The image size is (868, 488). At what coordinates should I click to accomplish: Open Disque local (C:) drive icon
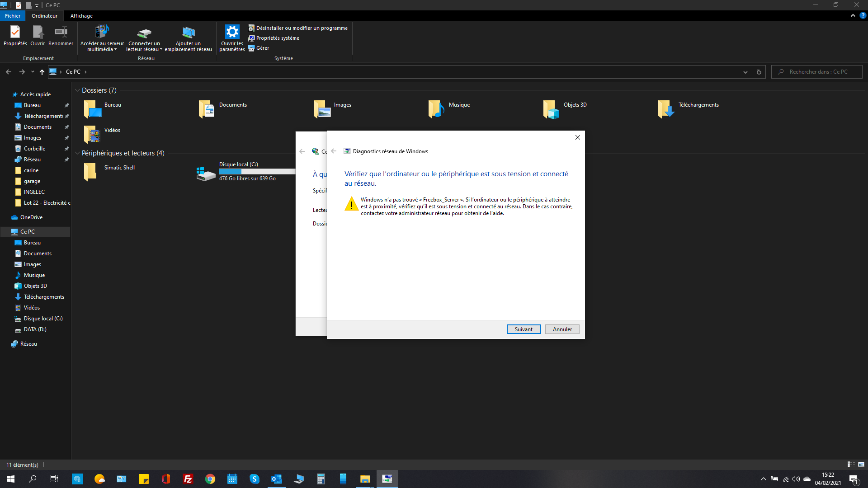tap(206, 173)
